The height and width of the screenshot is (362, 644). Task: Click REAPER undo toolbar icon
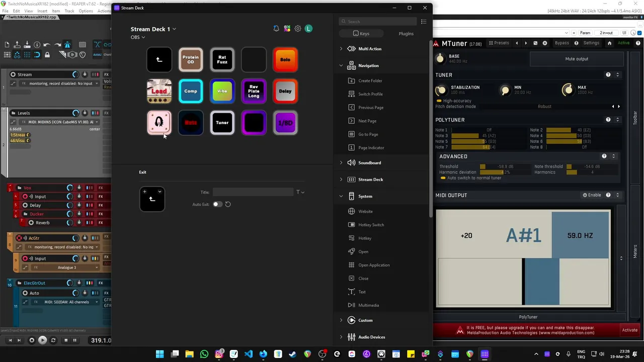[x=47, y=45]
